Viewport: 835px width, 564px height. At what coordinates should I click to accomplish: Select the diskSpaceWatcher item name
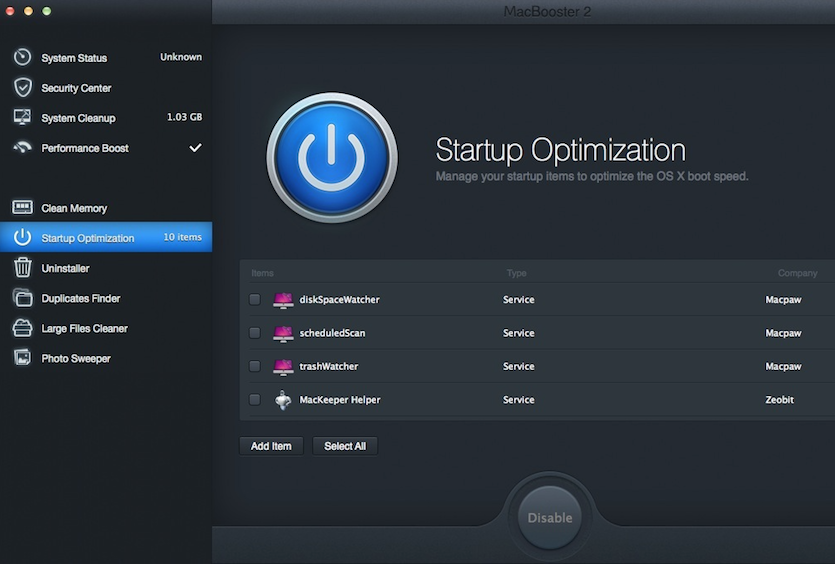point(339,299)
